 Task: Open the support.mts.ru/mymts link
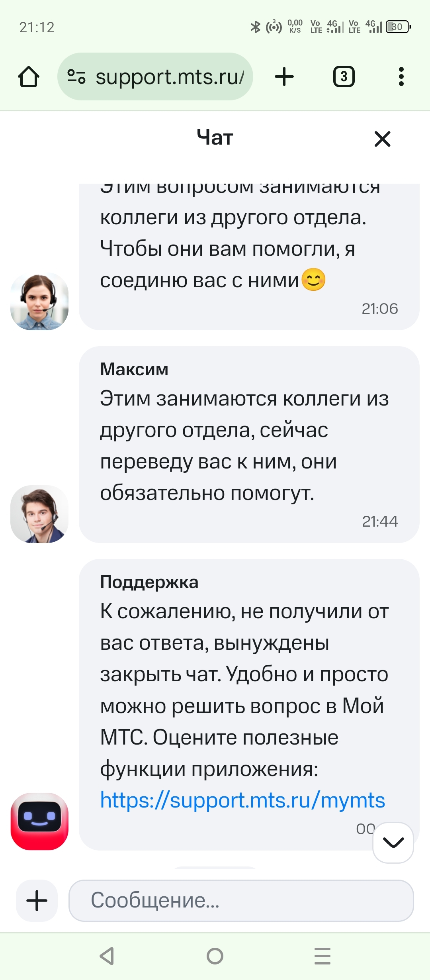(x=242, y=800)
